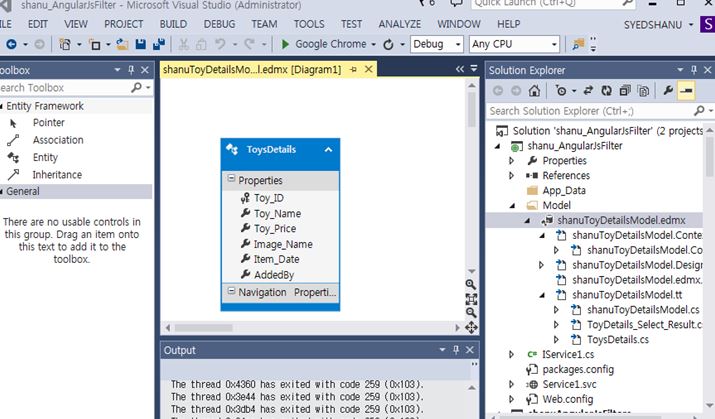Click the diagram horizontal scrollbar thumb
Screen dimensions: 715x419
[203, 328]
